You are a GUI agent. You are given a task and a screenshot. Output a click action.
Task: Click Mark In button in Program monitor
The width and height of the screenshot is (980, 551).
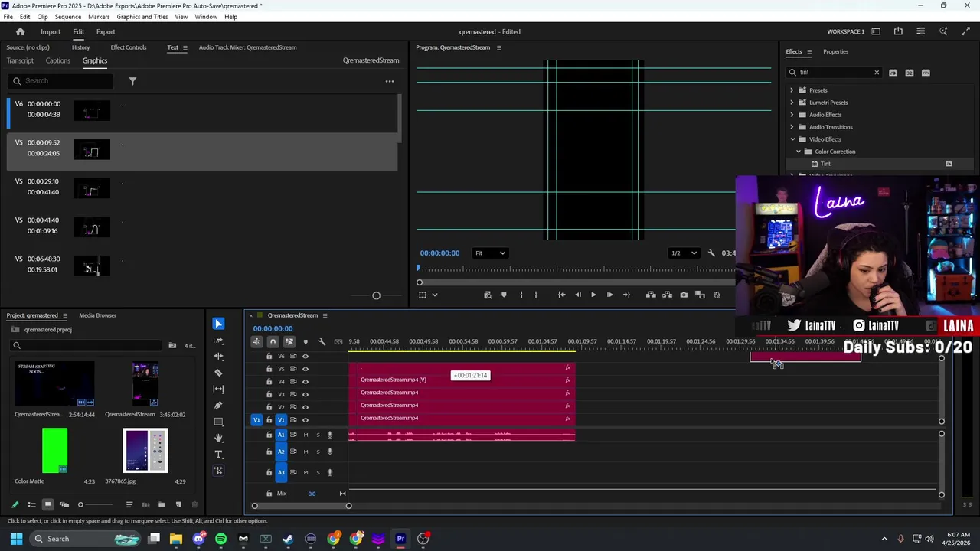point(521,295)
